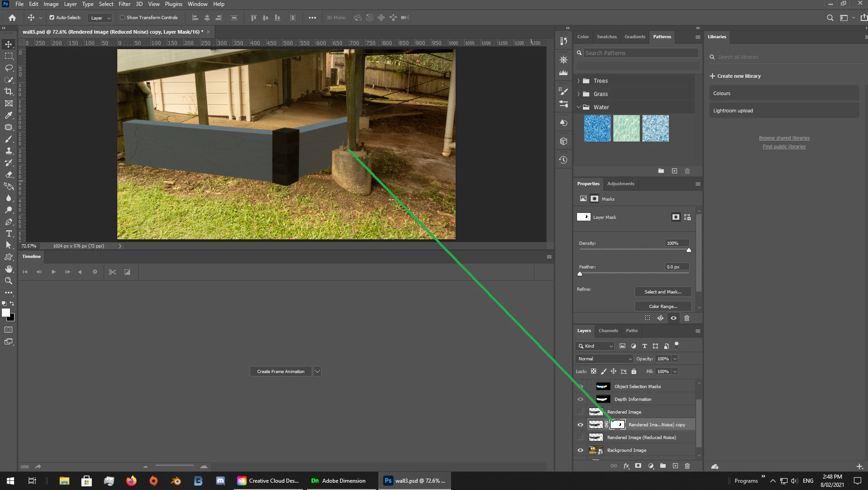868x490 pixels.
Task: Create new pattern in Patterns panel
Action: (x=674, y=171)
